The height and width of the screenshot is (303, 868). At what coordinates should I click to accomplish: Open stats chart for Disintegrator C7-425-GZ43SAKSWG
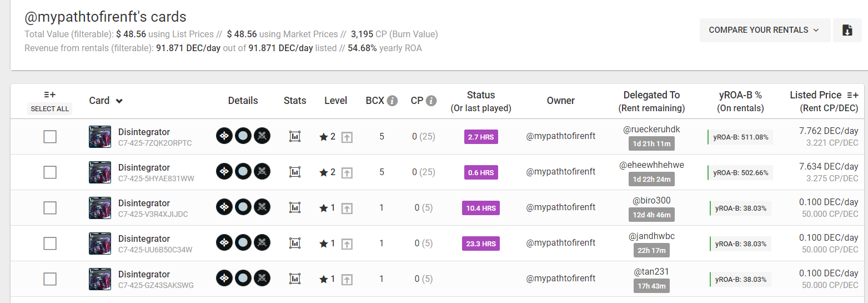coord(295,279)
